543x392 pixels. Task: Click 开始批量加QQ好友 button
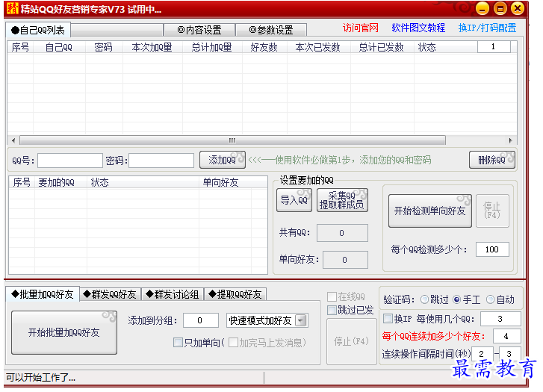(64, 332)
